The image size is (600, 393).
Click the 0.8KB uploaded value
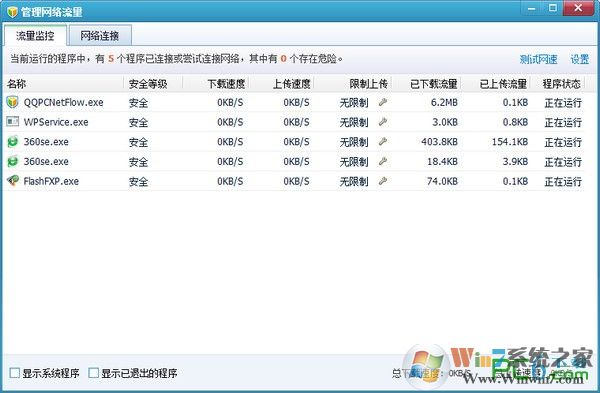click(515, 122)
